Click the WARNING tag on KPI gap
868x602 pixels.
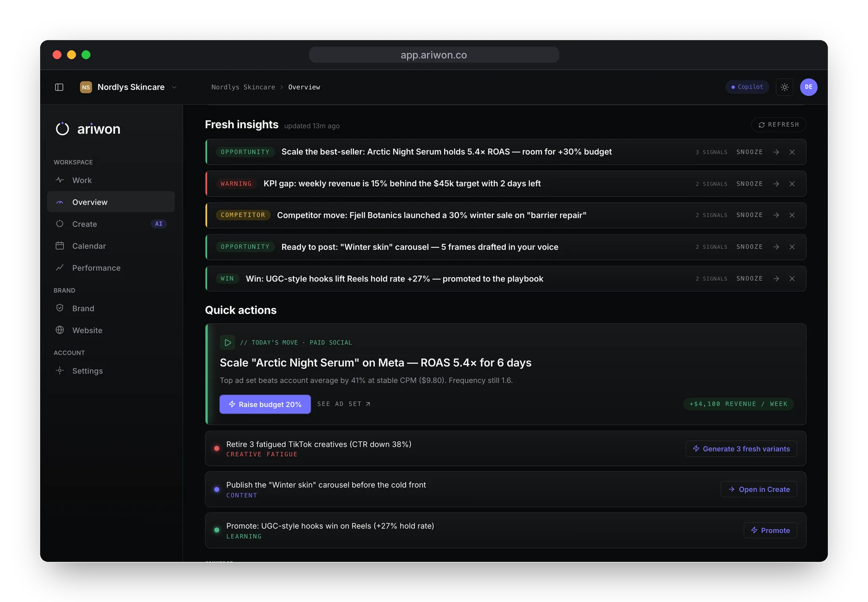(236, 184)
